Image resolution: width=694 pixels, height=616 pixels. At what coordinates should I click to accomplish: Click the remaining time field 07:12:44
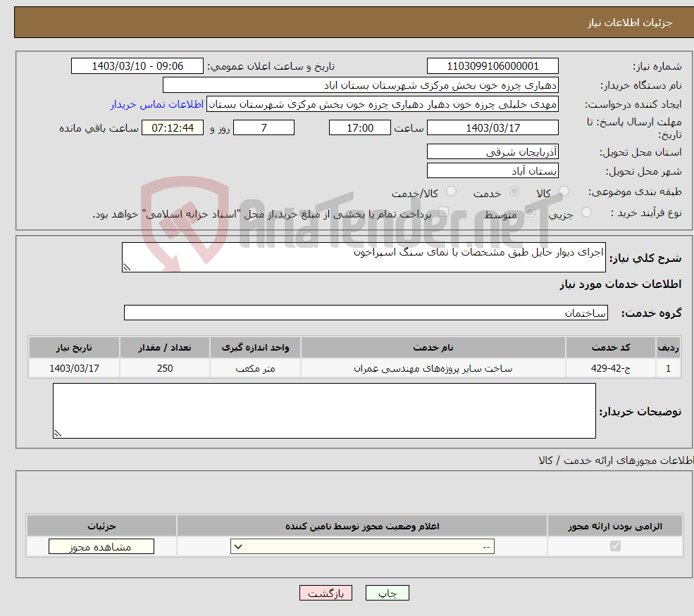173,128
